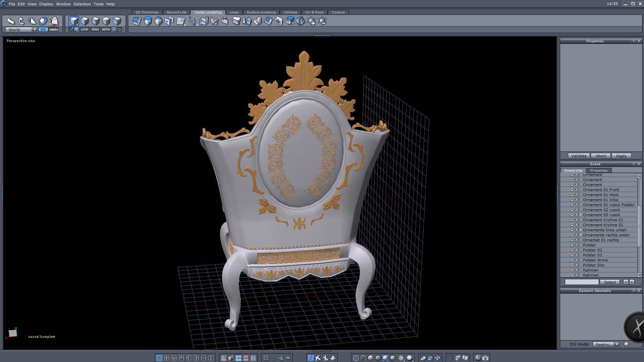Toggle visibility of Ornament 01 Front

[577, 190]
